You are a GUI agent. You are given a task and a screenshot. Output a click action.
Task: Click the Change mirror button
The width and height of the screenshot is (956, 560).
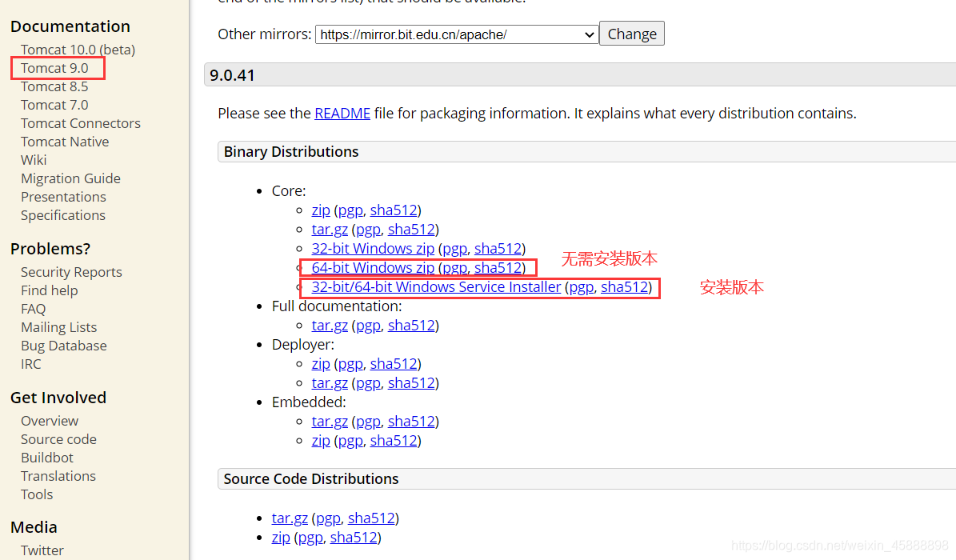click(x=632, y=34)
